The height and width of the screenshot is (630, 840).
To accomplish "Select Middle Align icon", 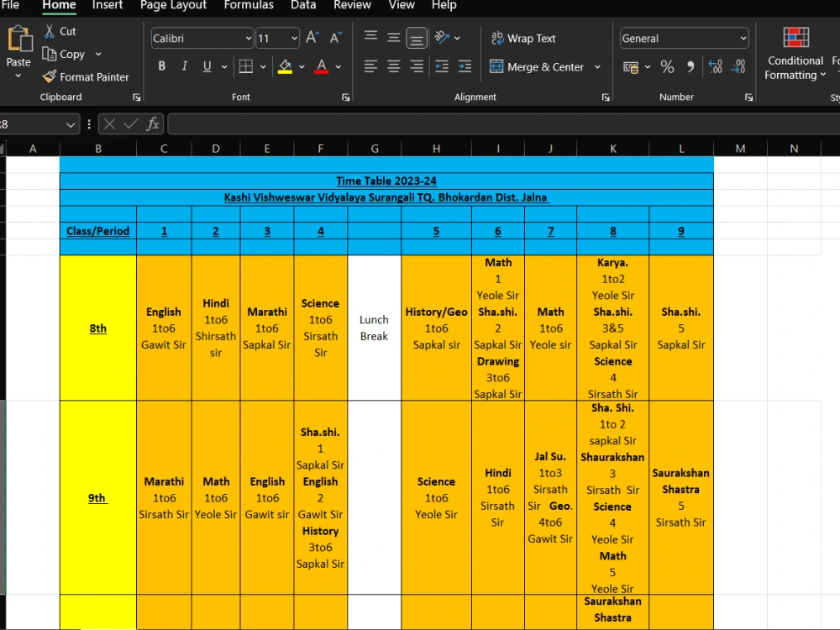I will 394,38.
